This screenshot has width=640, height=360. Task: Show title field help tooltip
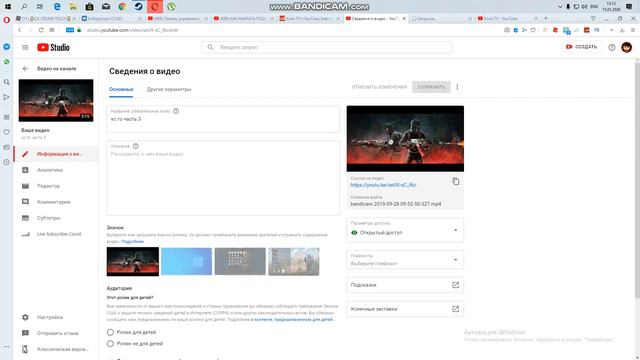(176, 111)
